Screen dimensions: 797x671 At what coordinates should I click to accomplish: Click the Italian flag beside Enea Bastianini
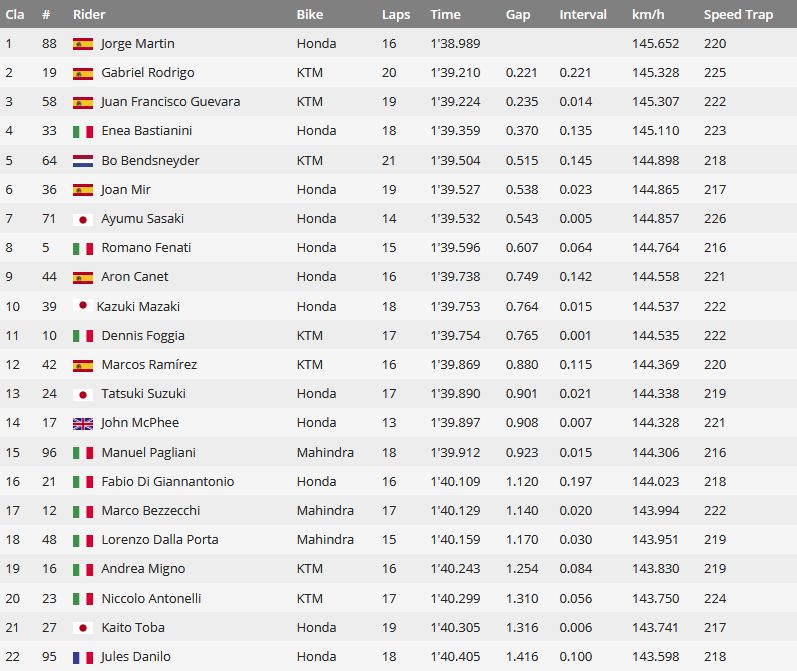pos(83,132)
